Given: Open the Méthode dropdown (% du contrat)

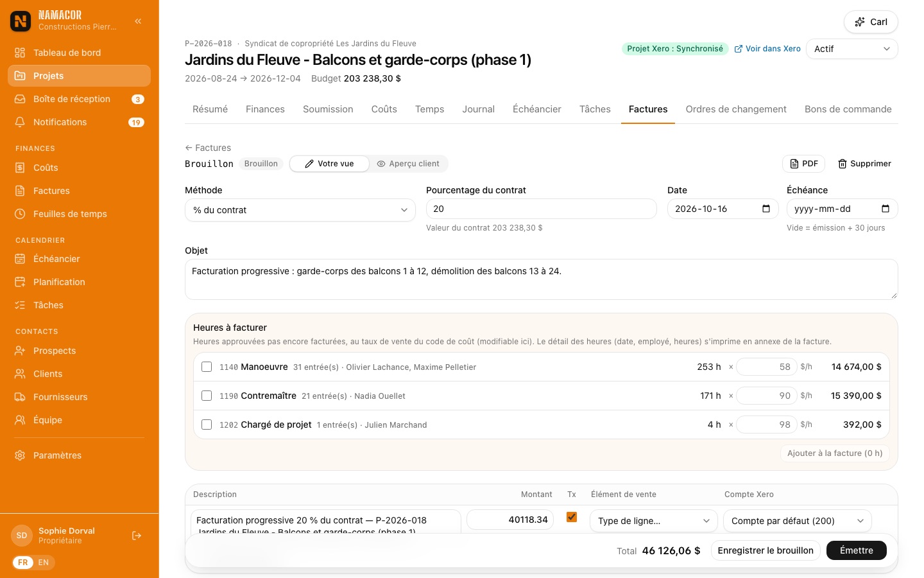Looking at the screenshot, I should click(x=300, y=210).
